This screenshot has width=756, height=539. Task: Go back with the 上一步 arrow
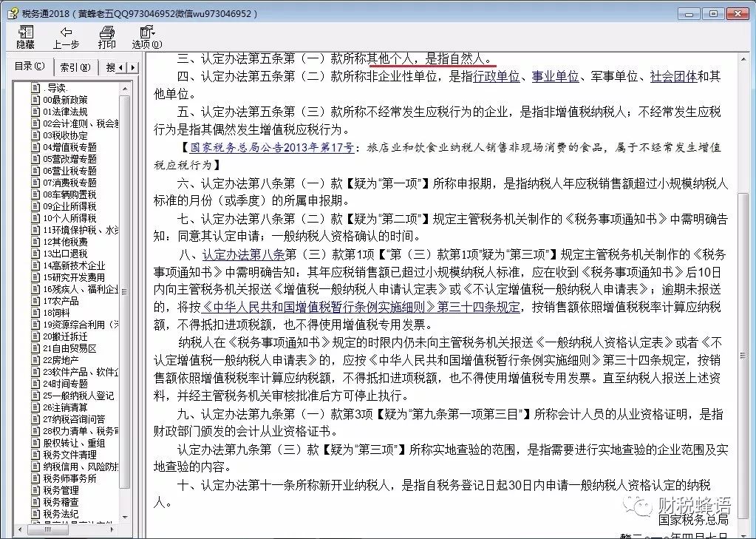tap(66, 37)
